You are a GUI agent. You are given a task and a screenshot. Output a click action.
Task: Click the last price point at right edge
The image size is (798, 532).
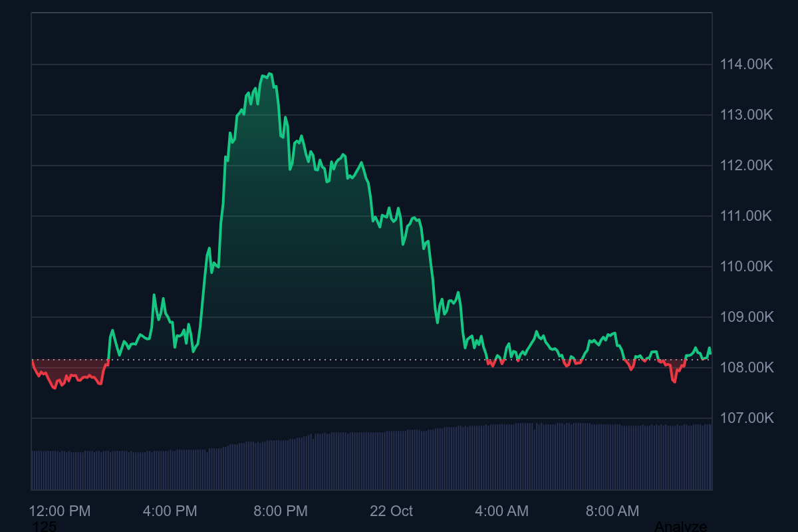[x=710, y=350]
